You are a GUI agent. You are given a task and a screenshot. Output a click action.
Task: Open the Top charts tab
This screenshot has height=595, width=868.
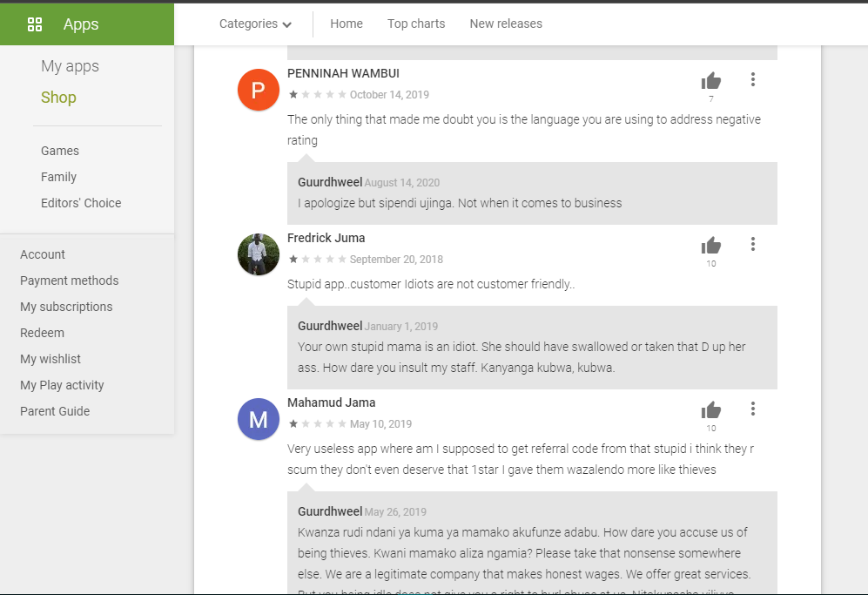(x=416, y=24)
